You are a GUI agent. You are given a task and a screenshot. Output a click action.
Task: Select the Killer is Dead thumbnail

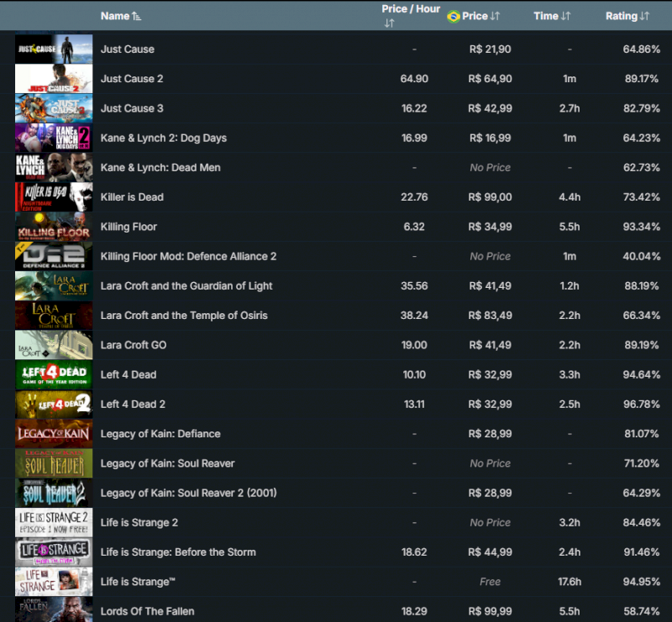(54, 197)
